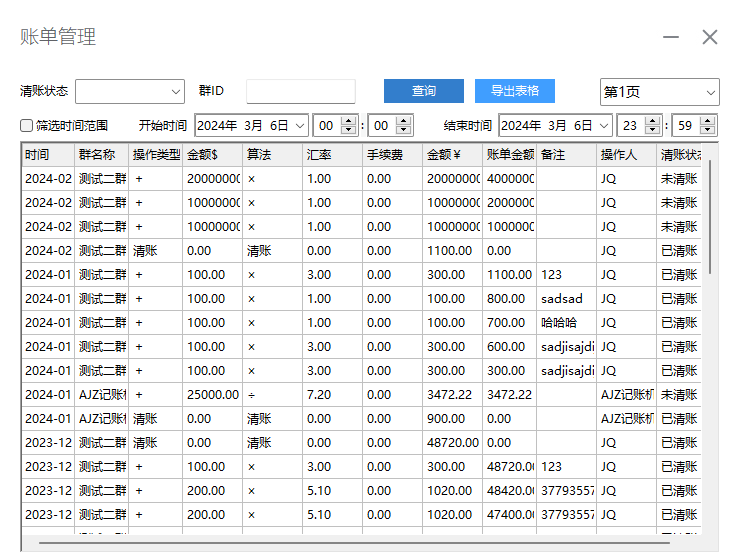This screenshot has width=740, height=560.
Task: Click the 操作人 column header
Action: point(625,156)
